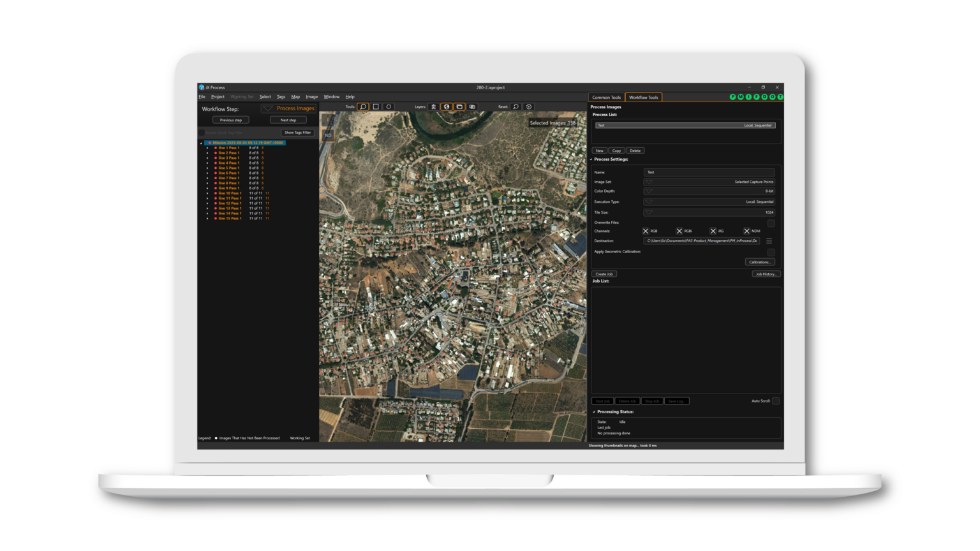Click the Create Job button
The height and width of the screenshot is (551, 980).
[604, 274]
